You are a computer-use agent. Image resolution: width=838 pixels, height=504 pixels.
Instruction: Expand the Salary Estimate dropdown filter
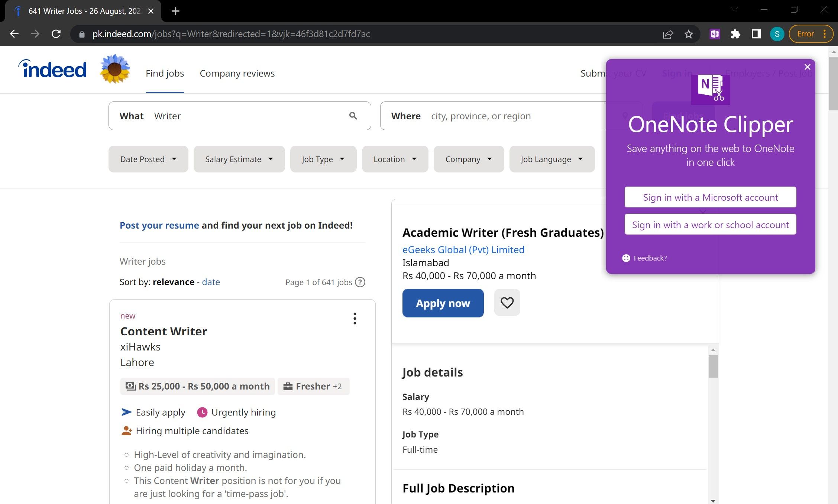pos(237,159)
